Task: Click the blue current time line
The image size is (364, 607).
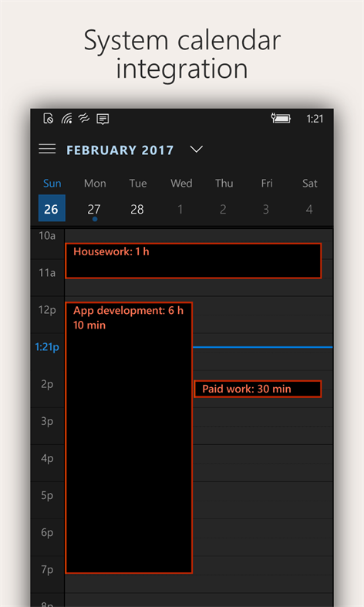Action: click(262, 347)
